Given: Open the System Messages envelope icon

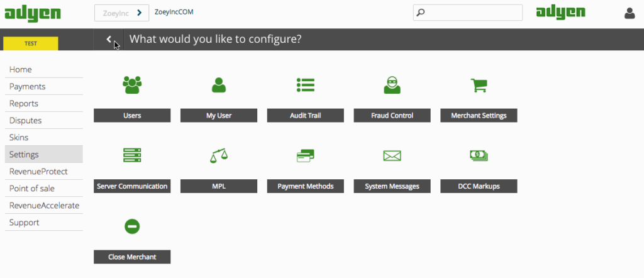Looking at the screenshot, I should click(x=392, y=155).
